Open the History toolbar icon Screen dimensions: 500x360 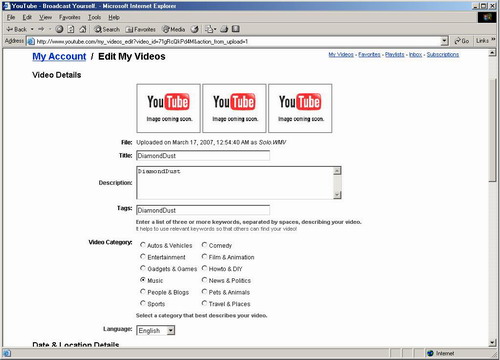[x=195, y=29]
